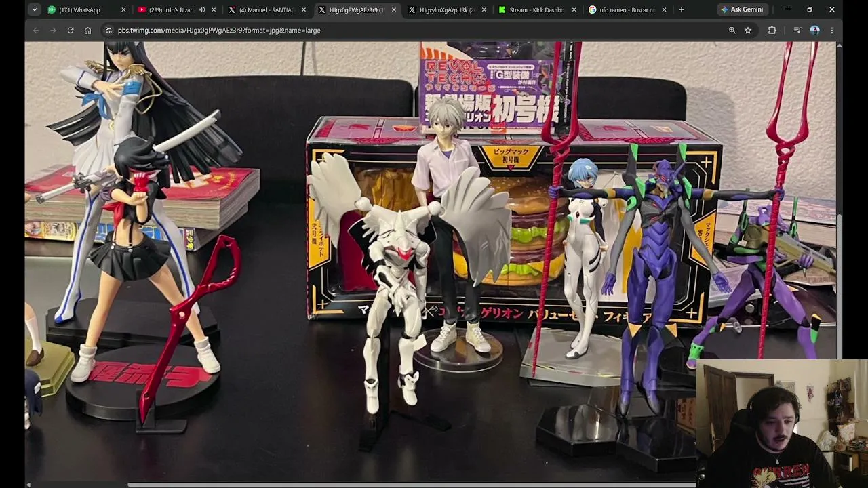Open the Chrome three-dot menu

[832, 30]
